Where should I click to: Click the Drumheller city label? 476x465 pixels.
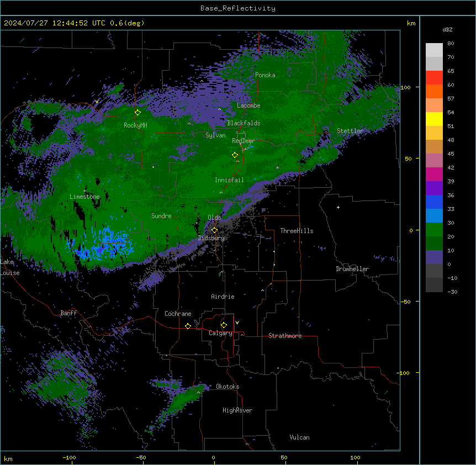[352, 269]
